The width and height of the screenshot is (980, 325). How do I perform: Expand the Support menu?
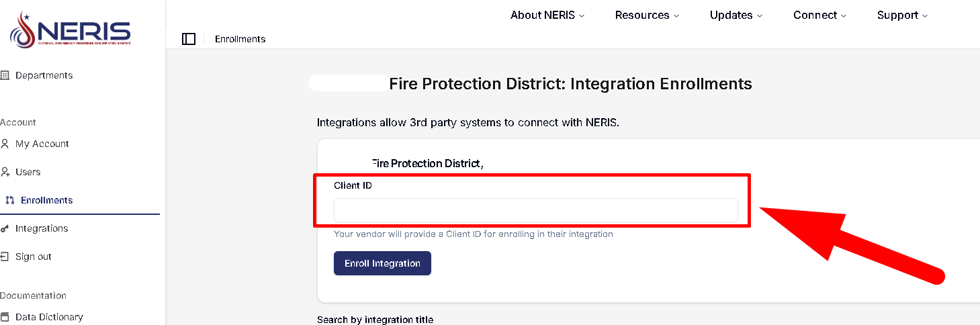tap(902, 15)
